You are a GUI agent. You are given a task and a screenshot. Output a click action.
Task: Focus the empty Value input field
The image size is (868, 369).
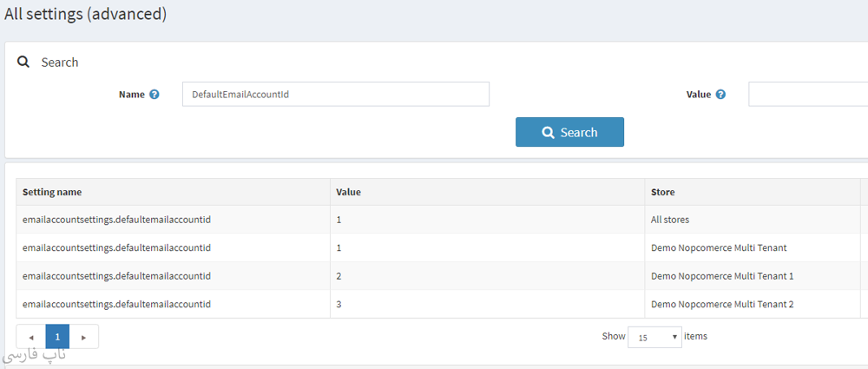click(x=807, y=95)
